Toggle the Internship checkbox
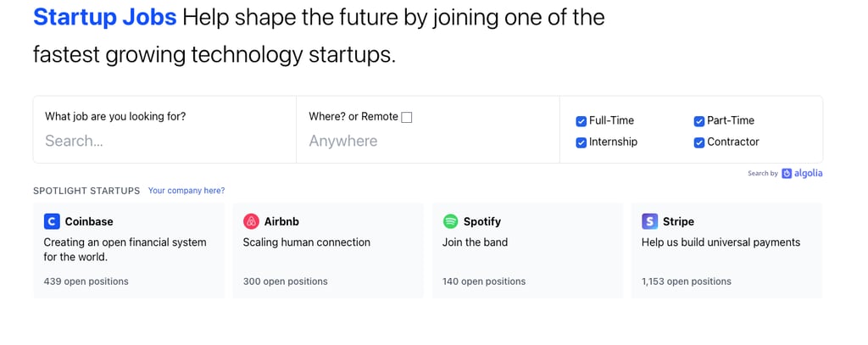The width and height of the screenshot is (868, 345). 581,142
